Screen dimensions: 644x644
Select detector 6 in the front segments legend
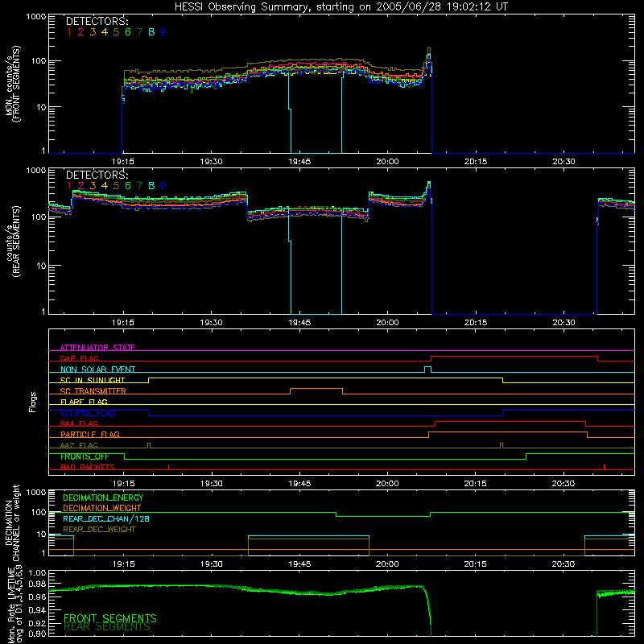click(128, 32)
